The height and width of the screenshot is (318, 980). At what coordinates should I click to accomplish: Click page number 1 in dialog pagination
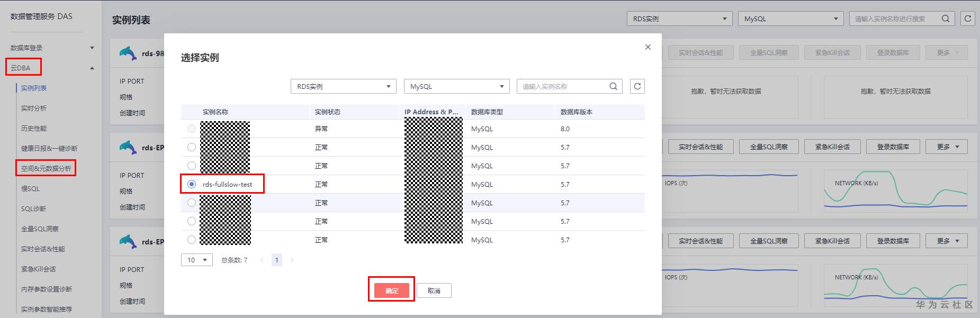pyautogui.click(x=276, y=260)
